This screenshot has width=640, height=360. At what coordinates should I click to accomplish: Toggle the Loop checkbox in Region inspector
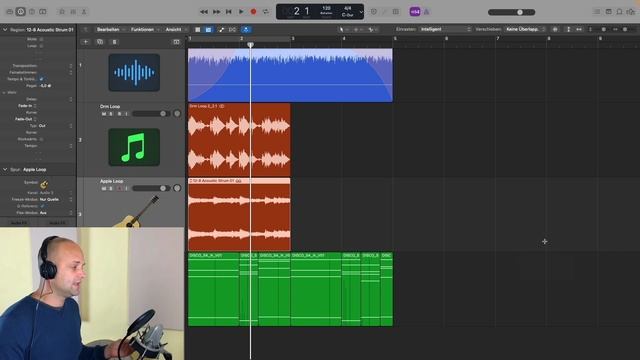coord(41,46)
